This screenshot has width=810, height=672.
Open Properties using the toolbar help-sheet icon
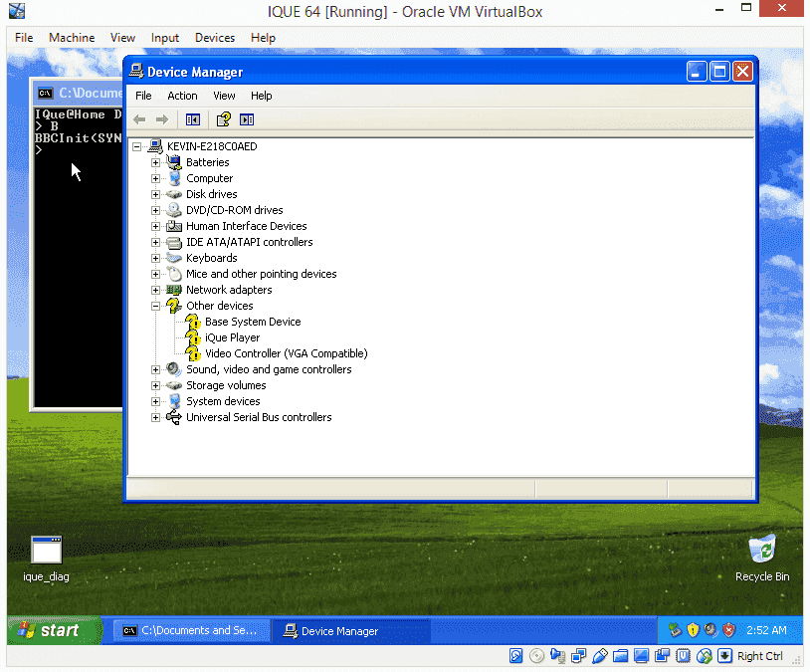pos(224,119)
